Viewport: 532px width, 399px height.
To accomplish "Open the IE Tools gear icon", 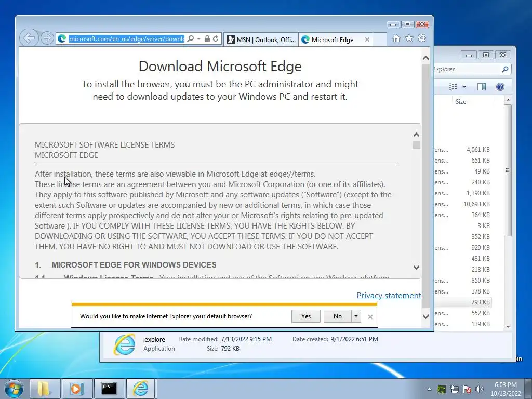I will 422,38.
